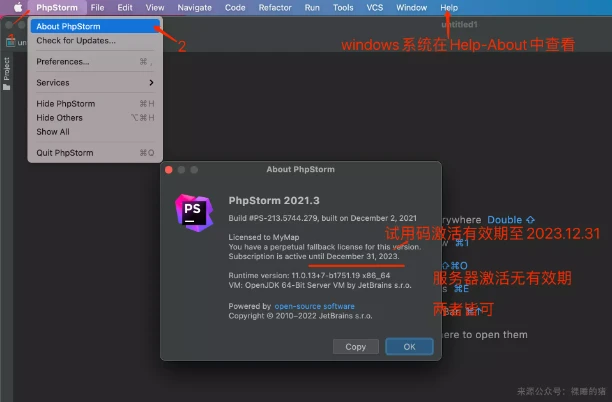The width and height of the screenshot is (612, 402).
Task: Click OK in About PhpStorm dialog
Action: pyautogui.click(x=409, y=347)
